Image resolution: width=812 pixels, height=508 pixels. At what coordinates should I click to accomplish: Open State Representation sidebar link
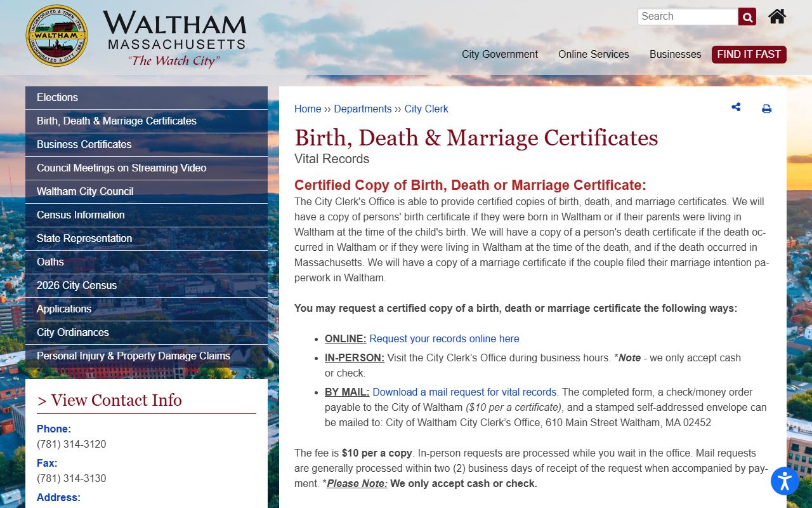point(147,239)
